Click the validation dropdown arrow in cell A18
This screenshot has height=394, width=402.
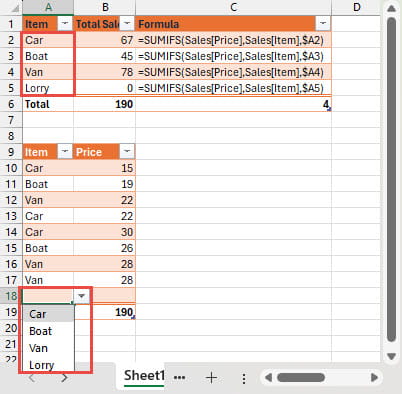coord(81,296)
